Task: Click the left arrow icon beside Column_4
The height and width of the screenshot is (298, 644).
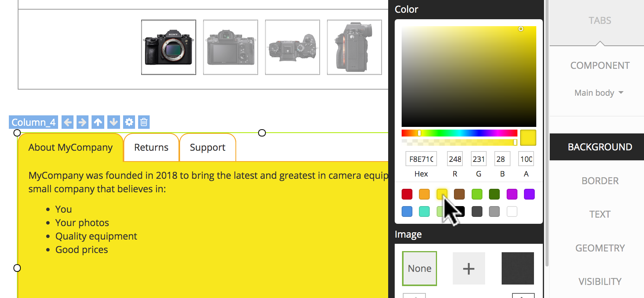Action: pyautogui.click(x=68, y=122)
